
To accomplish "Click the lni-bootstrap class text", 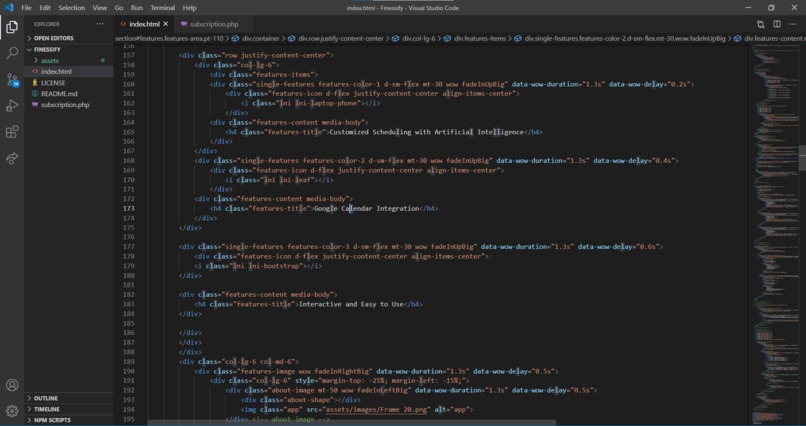I will (x=274, y=266).
